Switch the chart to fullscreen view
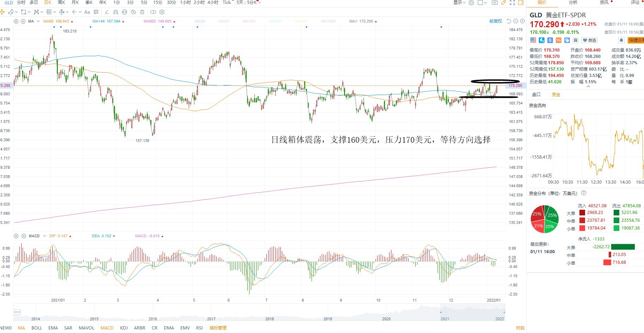This screenshot has width=644, height=333. (x=512, y=2)
